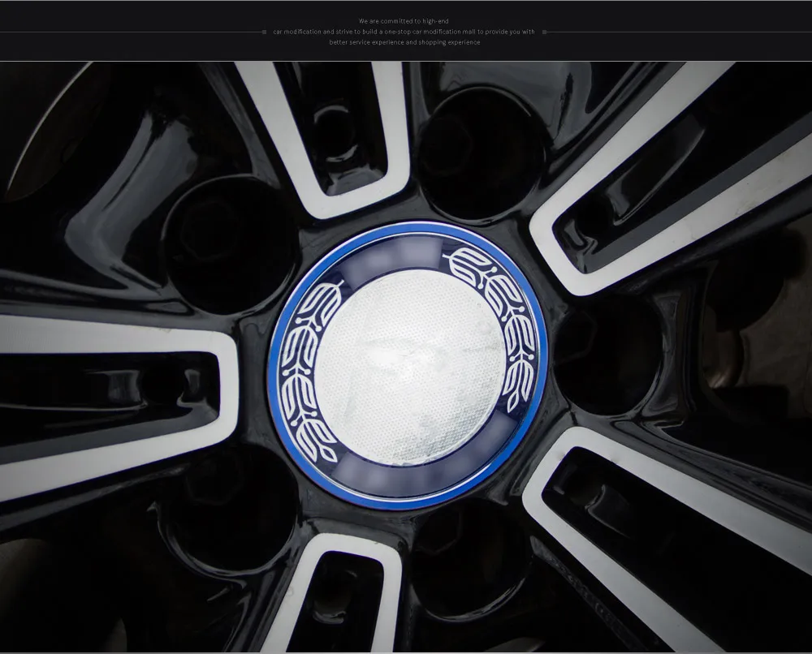Click the wheel hub cap product photo
This screenshot has height=654, width=812.
[x=406, y=357]
